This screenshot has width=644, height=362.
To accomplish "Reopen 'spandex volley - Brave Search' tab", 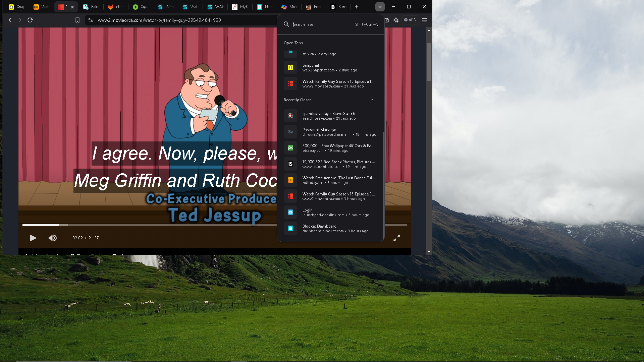I will (330, 116).
